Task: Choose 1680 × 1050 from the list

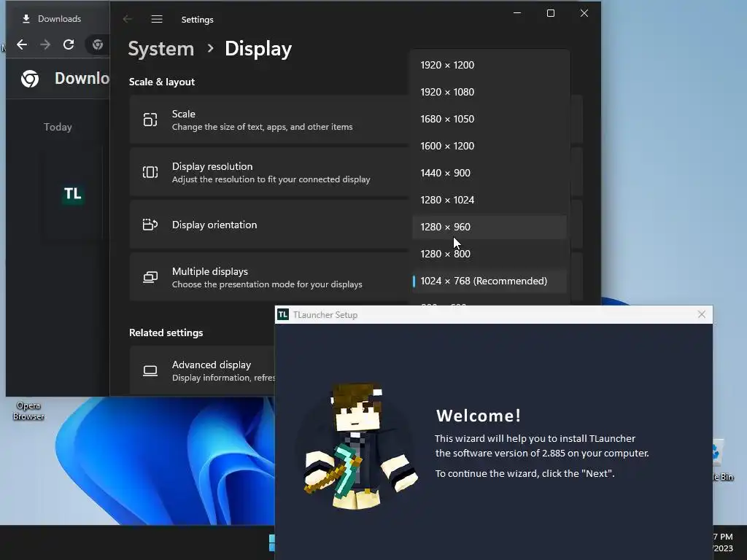Action: coord(489,119)
